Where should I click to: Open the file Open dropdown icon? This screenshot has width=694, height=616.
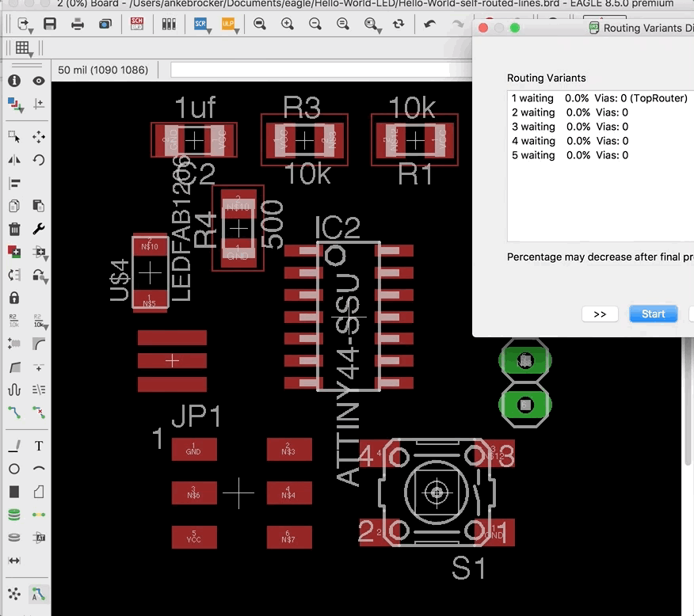coord(24,24)
